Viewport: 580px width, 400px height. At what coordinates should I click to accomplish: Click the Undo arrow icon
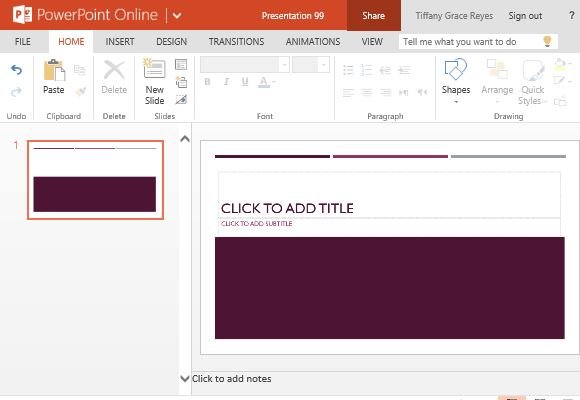coord(16,70)
